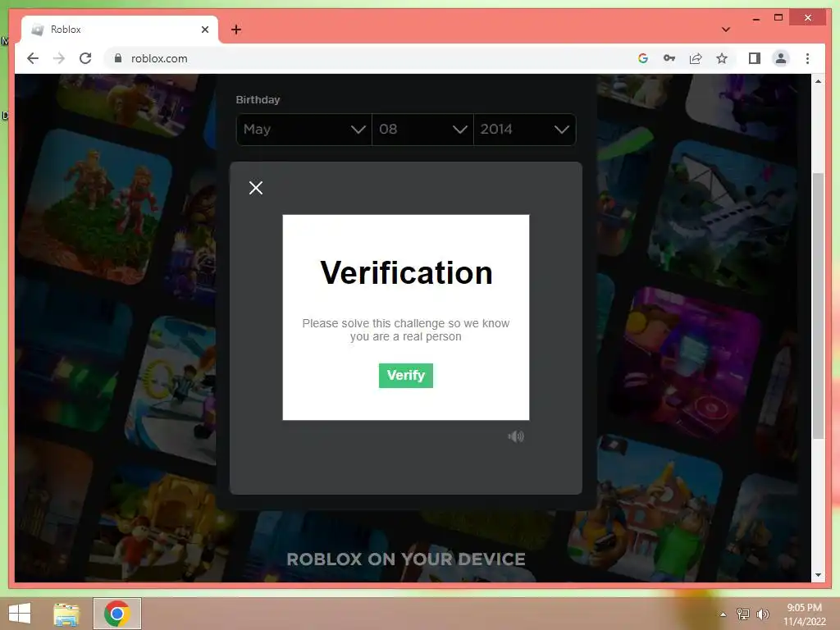Switch to audio challenge speaker icon
This screenshot has width=840, height=630.
coord(516,436)
